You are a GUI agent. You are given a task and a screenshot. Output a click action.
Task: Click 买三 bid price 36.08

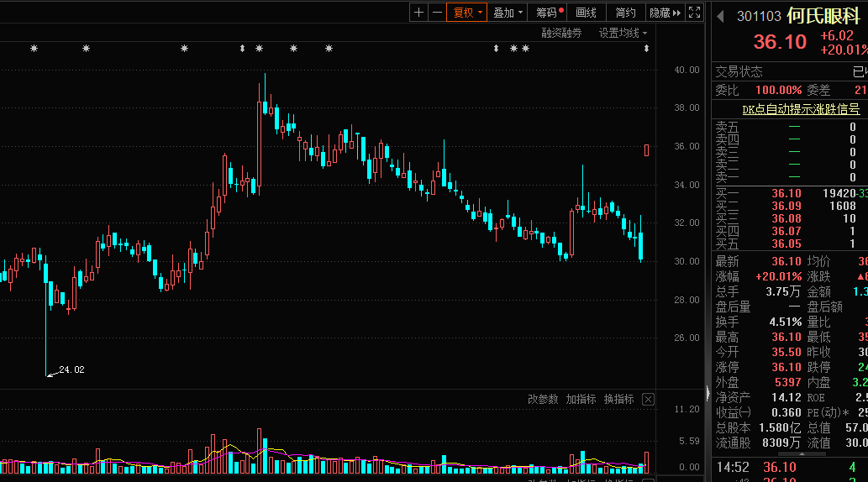pos(786,218)
